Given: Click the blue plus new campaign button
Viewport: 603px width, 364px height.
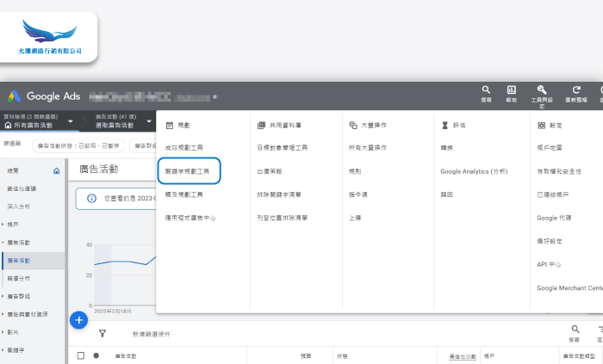Looking at the screenshot, I should click(x=78, y=320).
